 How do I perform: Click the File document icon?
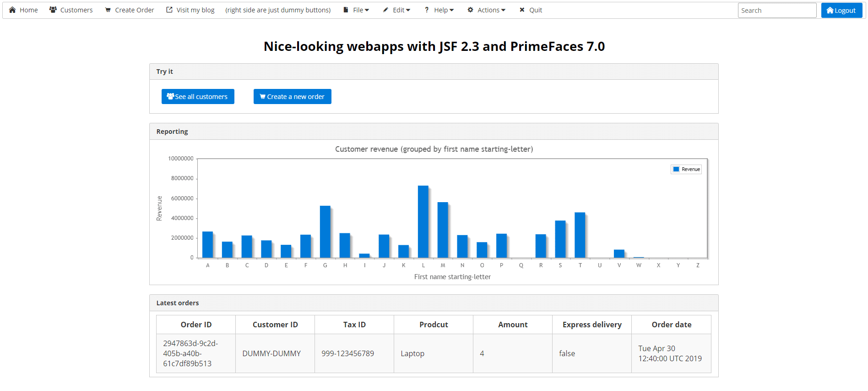coord(346,10)
